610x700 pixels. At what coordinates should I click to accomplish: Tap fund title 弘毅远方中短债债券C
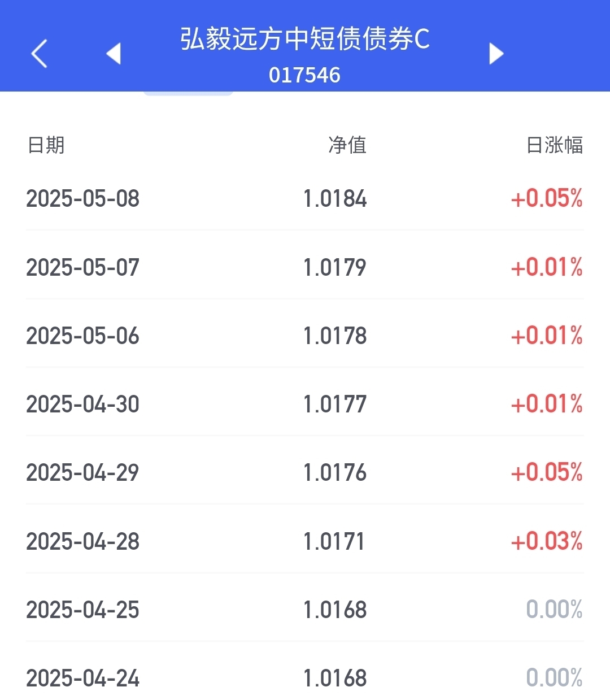(305, 39)
